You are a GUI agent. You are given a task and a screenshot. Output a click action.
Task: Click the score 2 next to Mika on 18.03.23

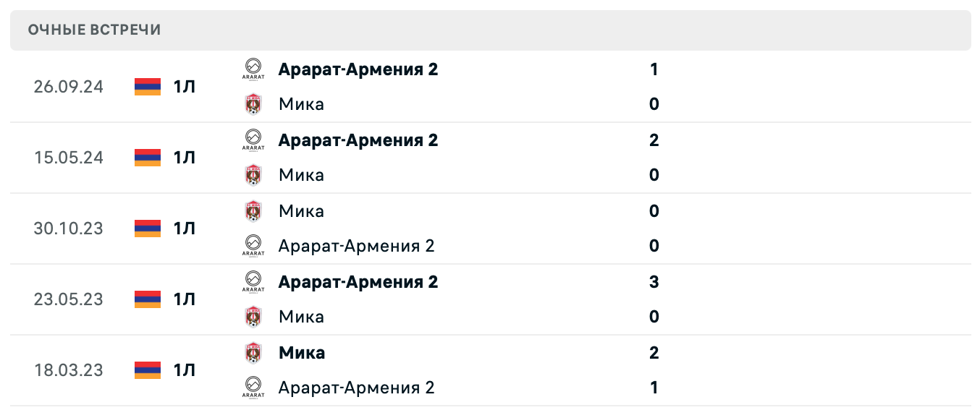(x=654, y=352)
